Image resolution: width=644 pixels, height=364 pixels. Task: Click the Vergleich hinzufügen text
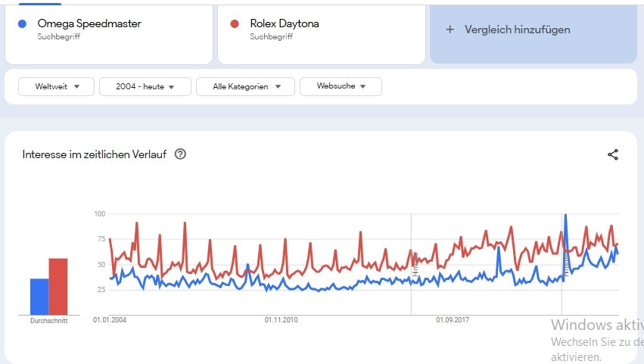tap(518, 30)
